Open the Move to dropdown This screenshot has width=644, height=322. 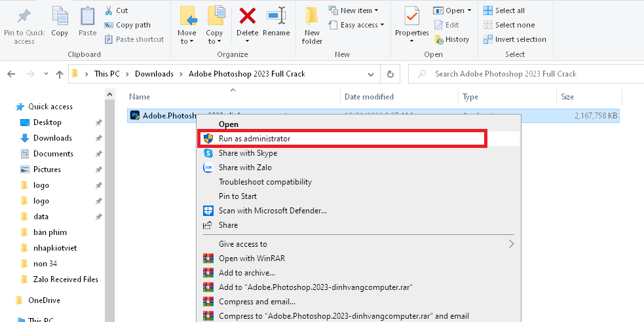187,25
